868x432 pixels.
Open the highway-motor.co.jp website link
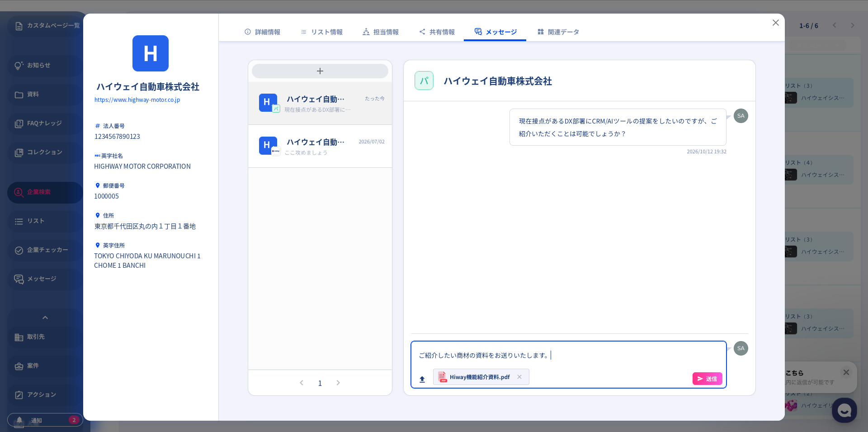pos(137,100)
